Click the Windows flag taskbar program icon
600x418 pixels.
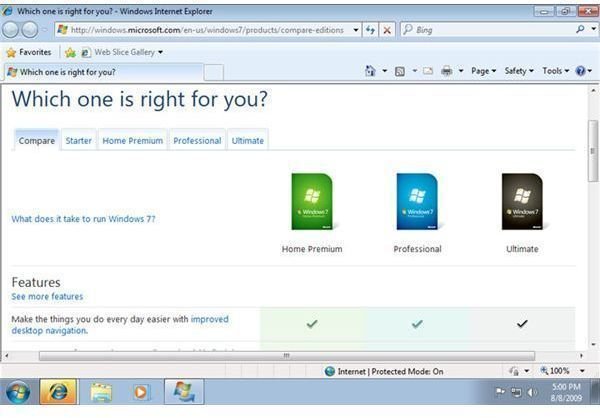(x=184, y=392)
